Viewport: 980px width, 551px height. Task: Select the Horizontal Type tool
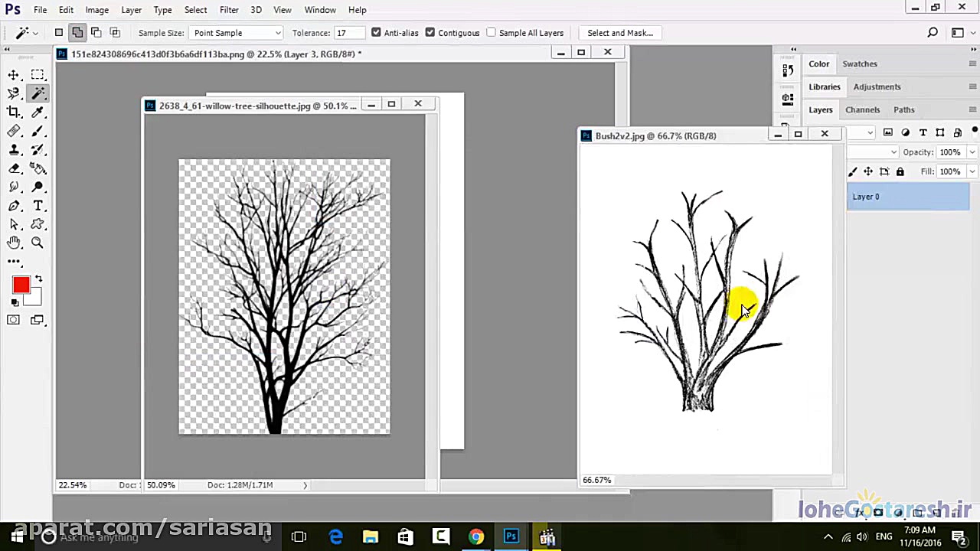pos(38,206)
